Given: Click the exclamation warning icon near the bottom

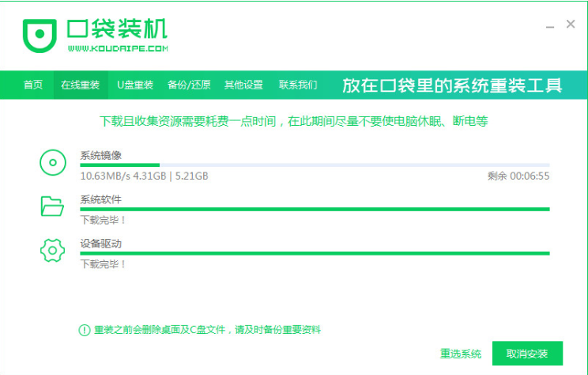Looking at the screenshot, I should point(85,330).
